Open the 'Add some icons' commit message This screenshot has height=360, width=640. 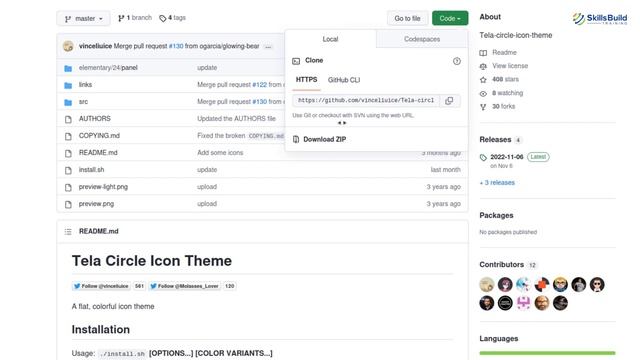pos(220,153)
